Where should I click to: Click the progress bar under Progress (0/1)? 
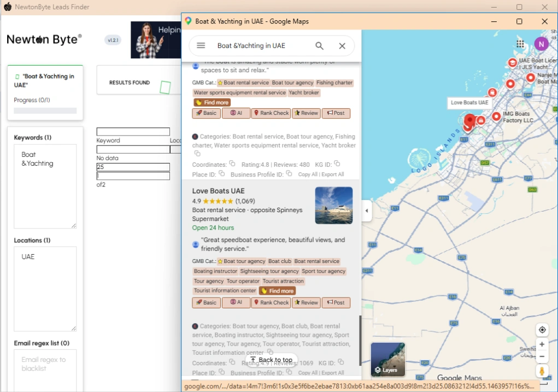(x=45, y=111)
